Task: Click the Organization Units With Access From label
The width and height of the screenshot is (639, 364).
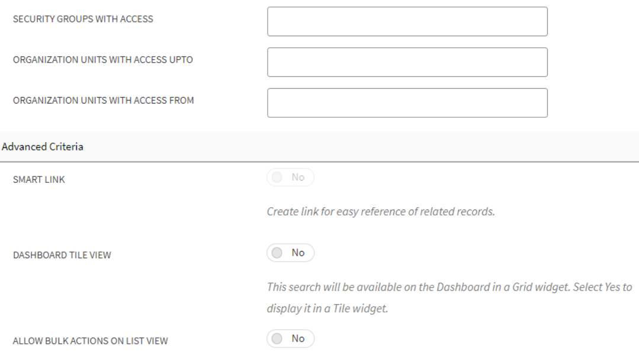Action: (x=103, y=101)
